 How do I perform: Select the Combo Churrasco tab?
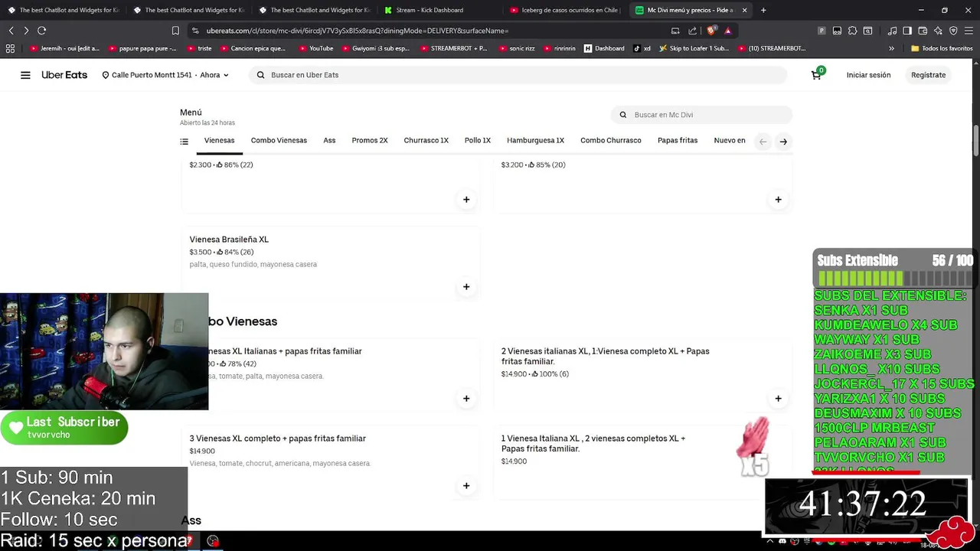point(611,141)
